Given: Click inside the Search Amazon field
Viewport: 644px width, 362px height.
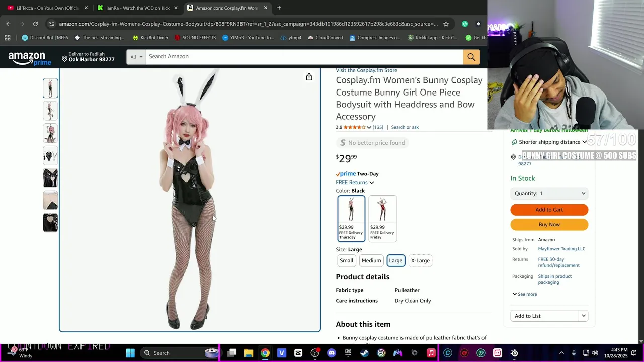Looking at the screenshot, I should click(x=304, y=57).
